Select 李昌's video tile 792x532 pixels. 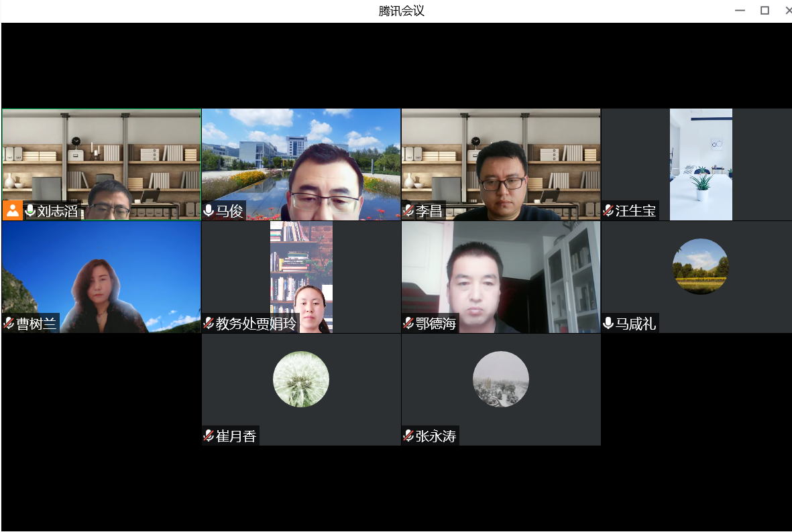point(501,165)
